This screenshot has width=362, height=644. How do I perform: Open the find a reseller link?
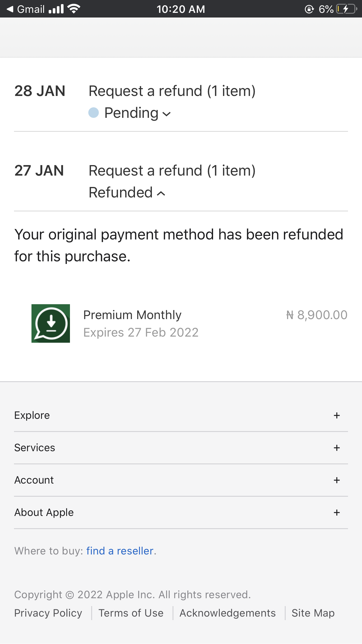click(x=120, y=551)
